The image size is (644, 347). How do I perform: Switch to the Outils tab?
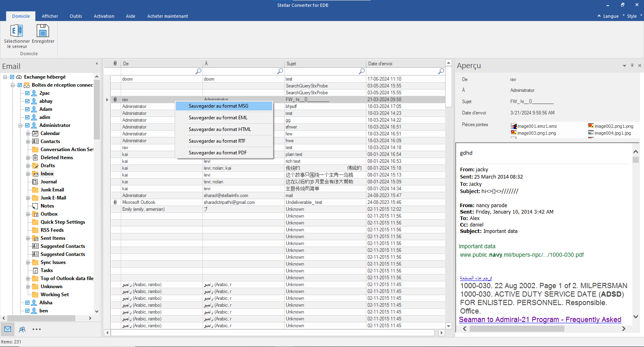(76, 16)
